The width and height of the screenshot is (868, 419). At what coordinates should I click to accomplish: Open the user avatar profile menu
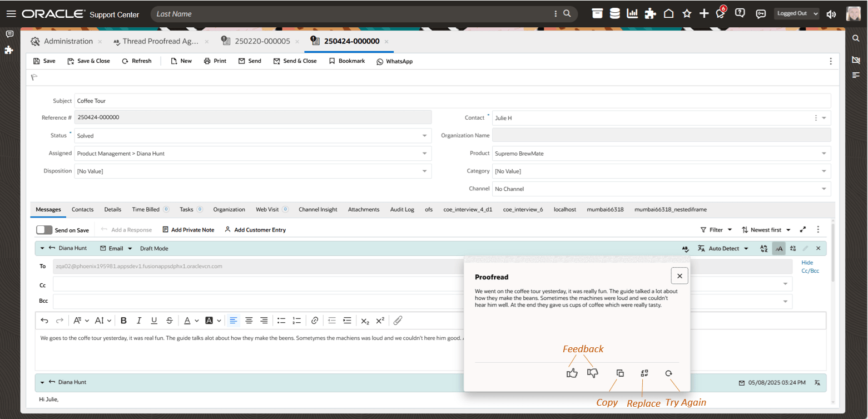pyautogui.click(x=854, y=13)
